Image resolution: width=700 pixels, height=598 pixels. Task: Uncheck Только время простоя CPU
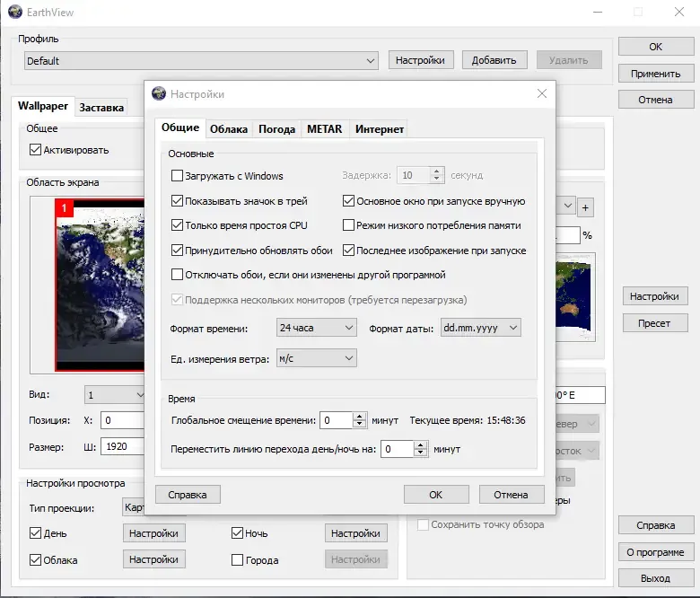[x=177, y=225]
